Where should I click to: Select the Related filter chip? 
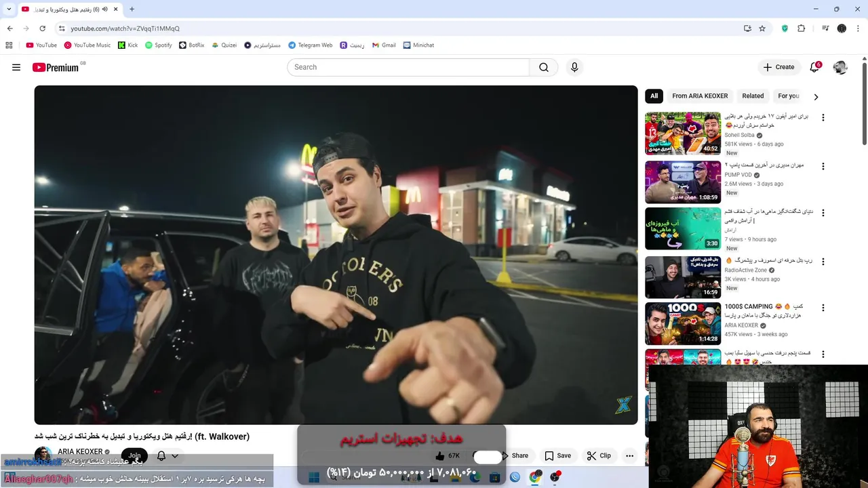[753, 96]
